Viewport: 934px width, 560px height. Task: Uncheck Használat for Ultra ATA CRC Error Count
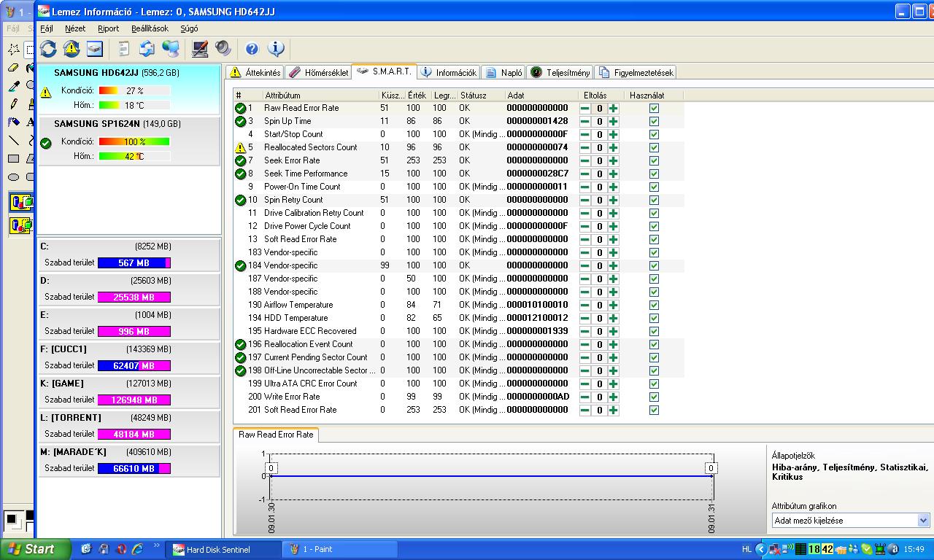pos(654,384)
